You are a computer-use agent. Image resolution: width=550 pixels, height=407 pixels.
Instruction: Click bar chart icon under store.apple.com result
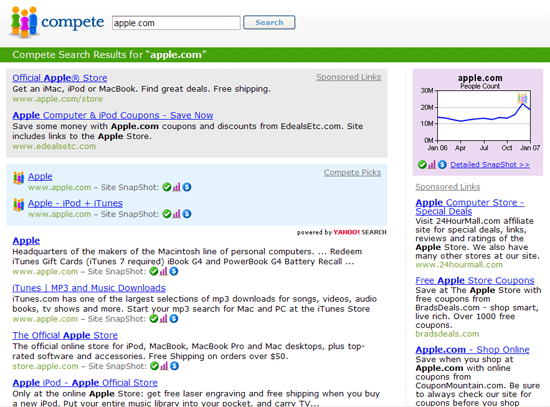pyautogui.click(x=164, y=366)
